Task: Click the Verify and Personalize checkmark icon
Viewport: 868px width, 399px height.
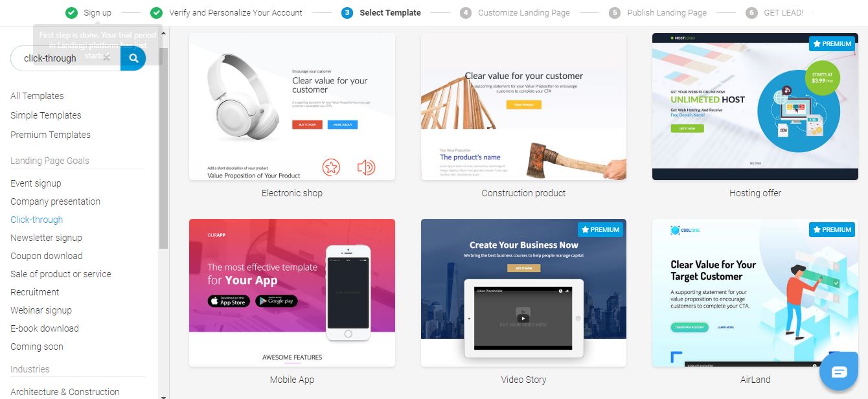Action: click(156, 12)
